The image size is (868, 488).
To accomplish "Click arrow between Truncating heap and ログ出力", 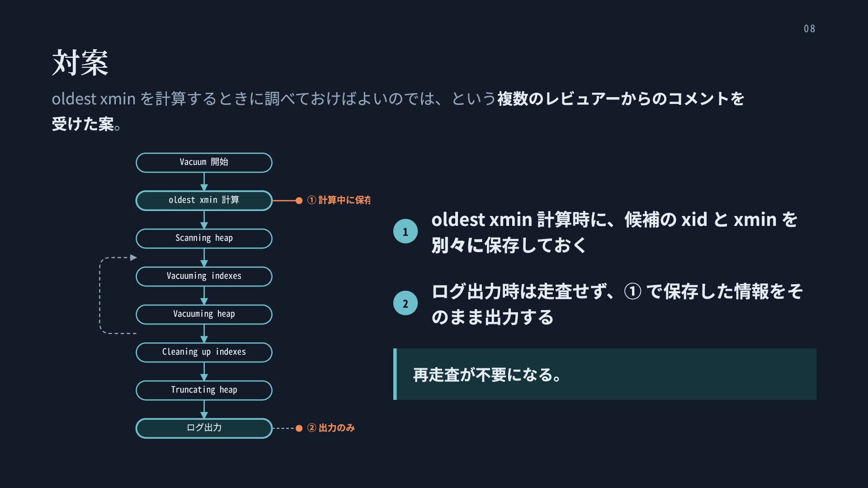I will (204, 409).
